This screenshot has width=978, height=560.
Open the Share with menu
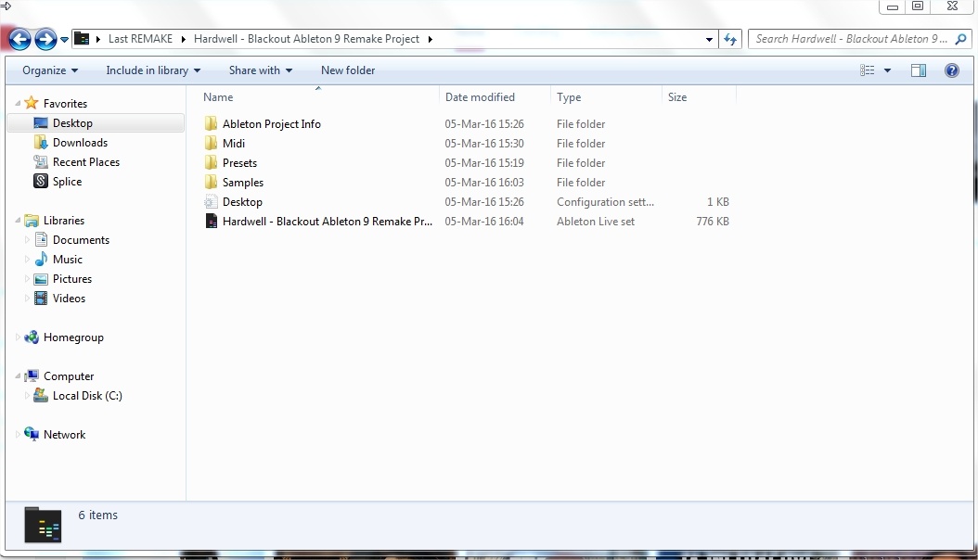click(x=260, y=70)
